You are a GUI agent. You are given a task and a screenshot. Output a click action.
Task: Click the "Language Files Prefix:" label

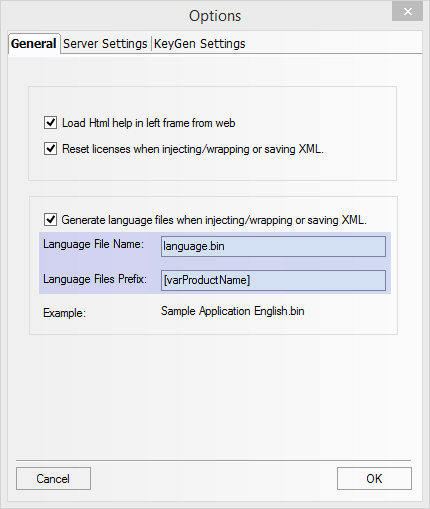(x=95, y=279)
